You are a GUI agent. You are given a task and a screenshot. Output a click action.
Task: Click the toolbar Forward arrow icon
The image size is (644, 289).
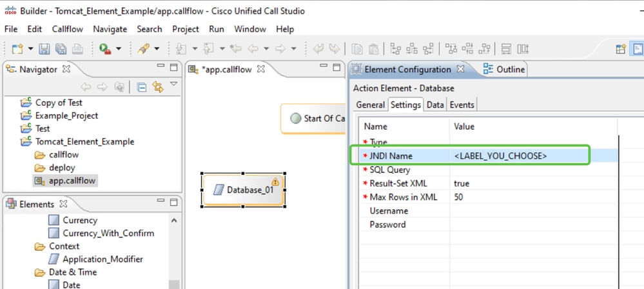pyautogui.click(x=280, y=49)
